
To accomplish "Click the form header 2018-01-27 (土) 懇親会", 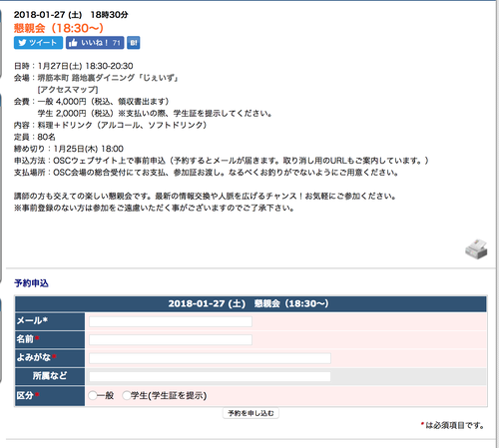I will (250, 303).
